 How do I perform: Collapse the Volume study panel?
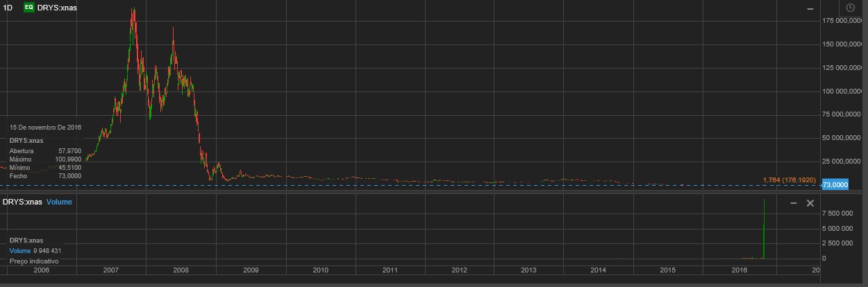794,203
